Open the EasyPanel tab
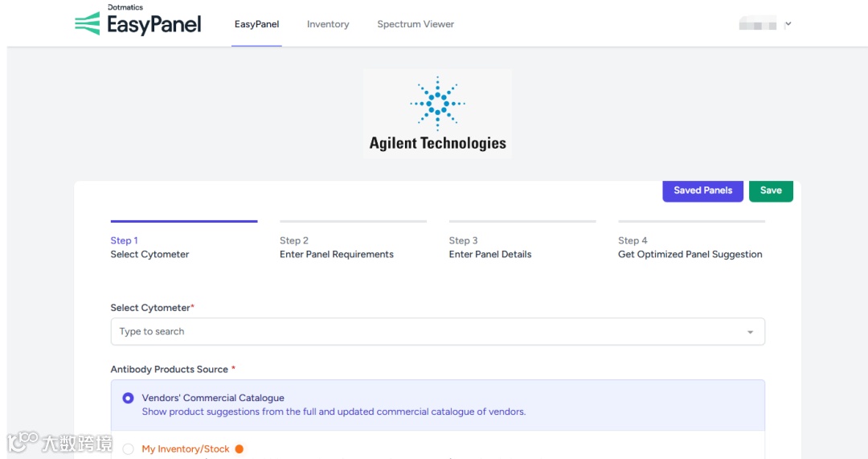Screen dimensions: 868x459 click(x=256, y=24)
